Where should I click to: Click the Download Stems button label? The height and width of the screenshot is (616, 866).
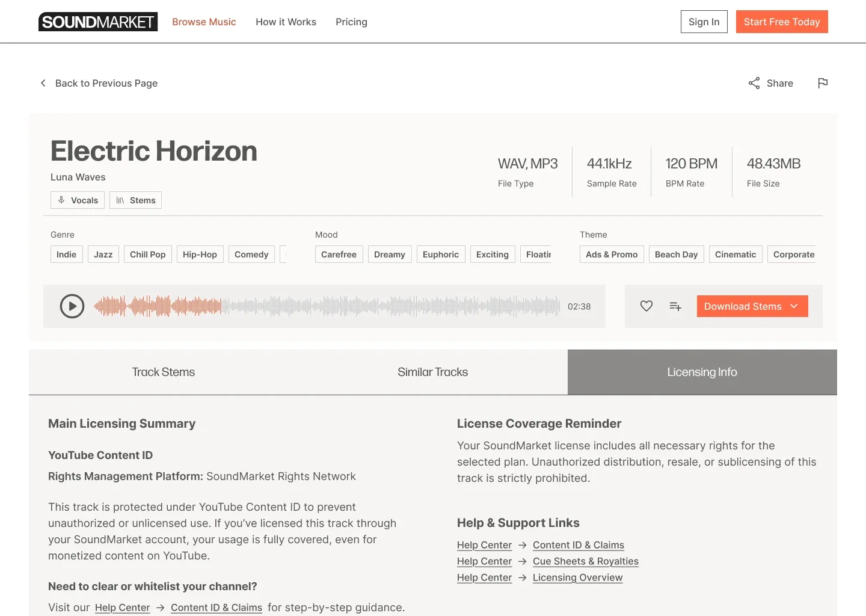pyautogui.click(x=743, y=306)
